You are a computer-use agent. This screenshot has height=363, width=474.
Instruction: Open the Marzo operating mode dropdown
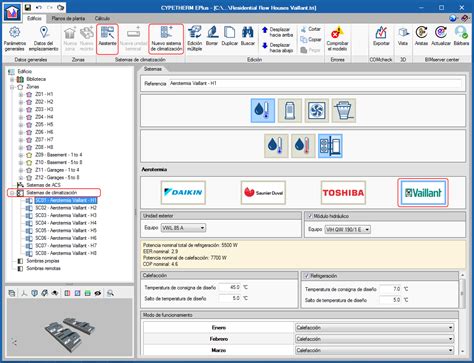coord(374,350)
